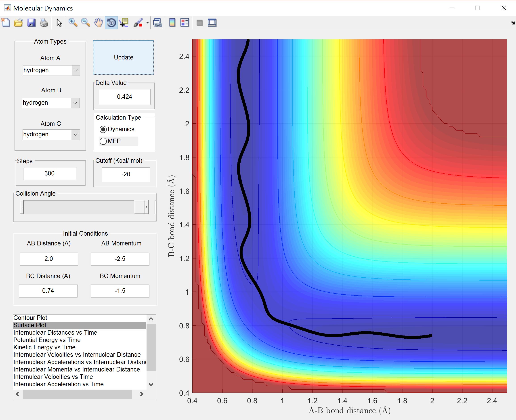The width and height of the screenshot is (516, 420).
Task: Click the AB Momentum input field
Action: click(x=120, y=259)
